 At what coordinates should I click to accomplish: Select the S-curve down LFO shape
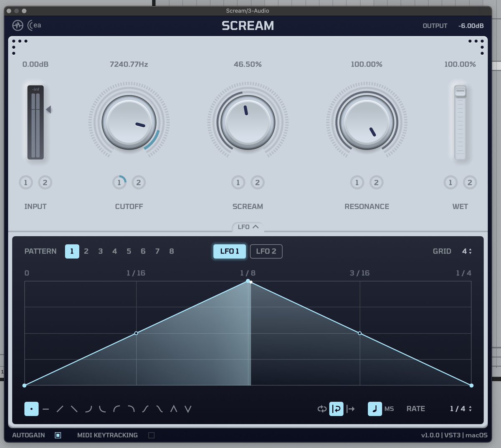pyautogui.click(x=159, y=409)
